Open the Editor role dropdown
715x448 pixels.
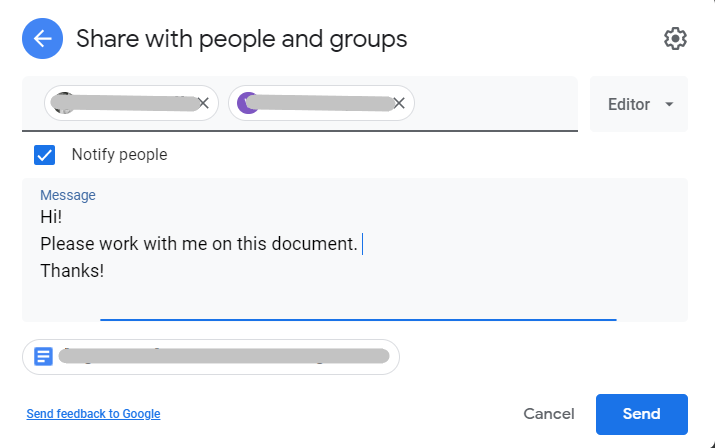point(639,104)
